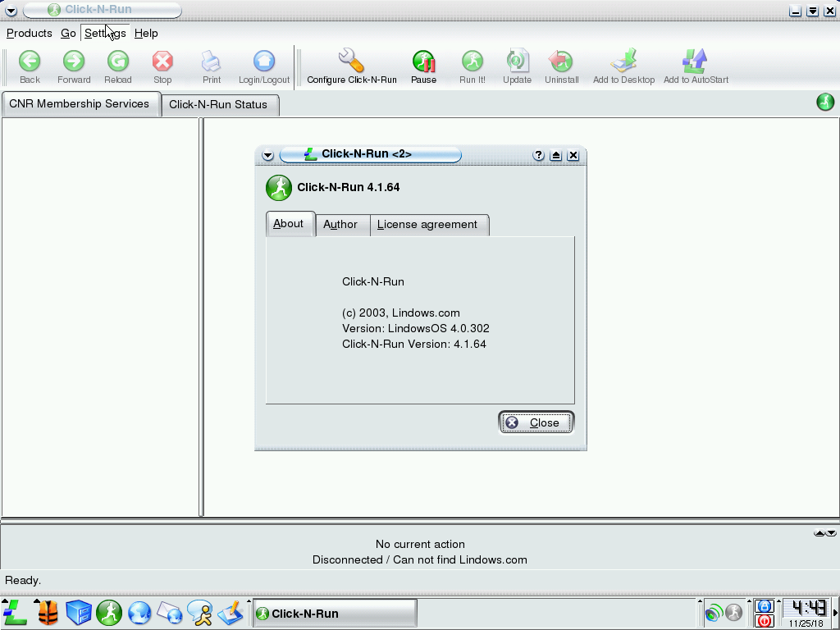840x630 pixels.
Task: Click the Forward arrow toolbar icon
Action: [x=73, y=61]
